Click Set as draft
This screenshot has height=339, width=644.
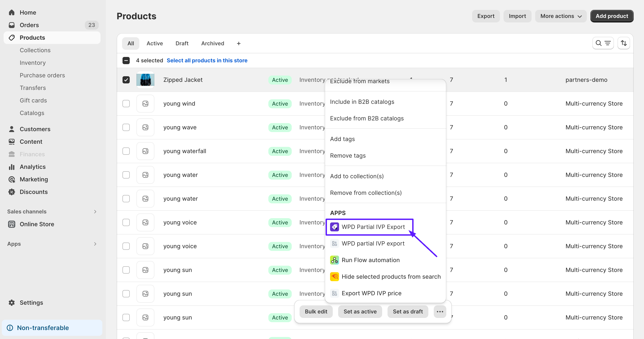point(408,311)
